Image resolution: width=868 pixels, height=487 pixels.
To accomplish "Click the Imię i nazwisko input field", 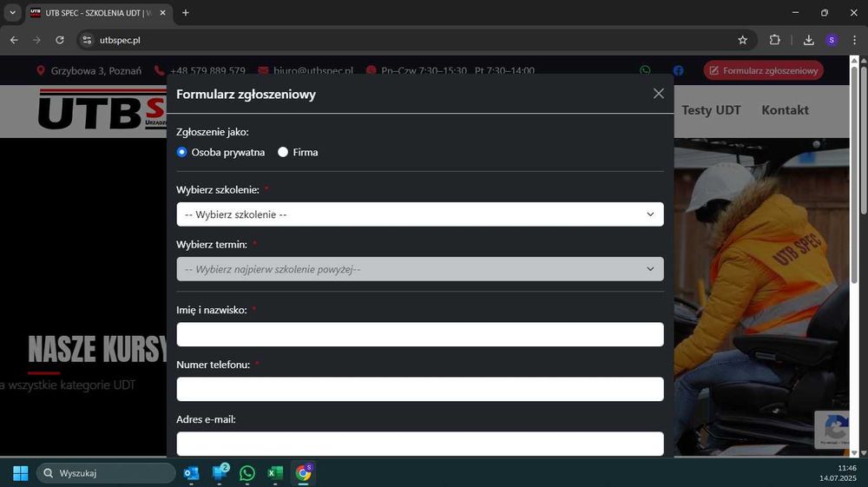I will (420, 334).
